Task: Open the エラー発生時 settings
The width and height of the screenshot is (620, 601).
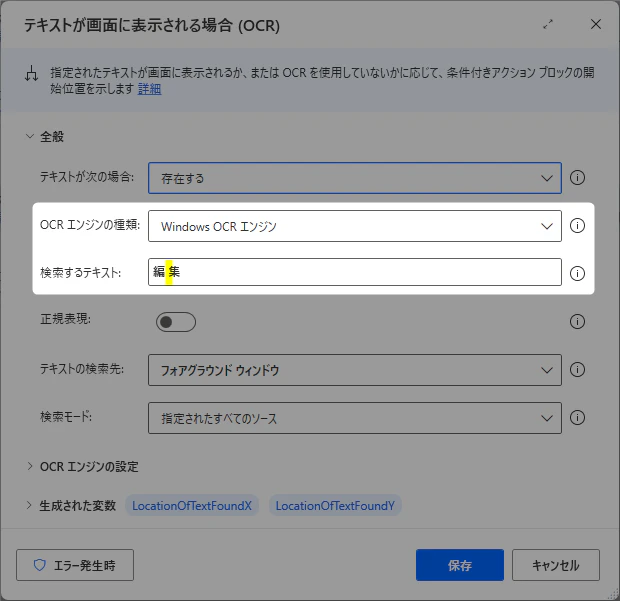Action: [x=75, y=565]
